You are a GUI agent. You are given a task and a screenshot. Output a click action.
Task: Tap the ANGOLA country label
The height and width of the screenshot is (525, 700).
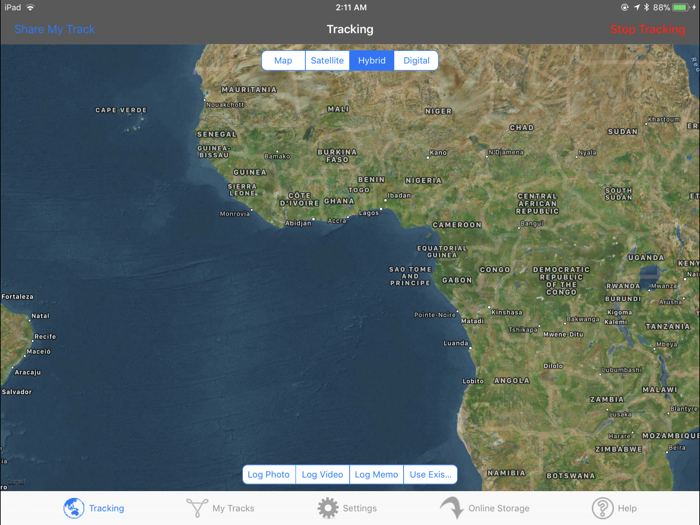click(512, 381)
